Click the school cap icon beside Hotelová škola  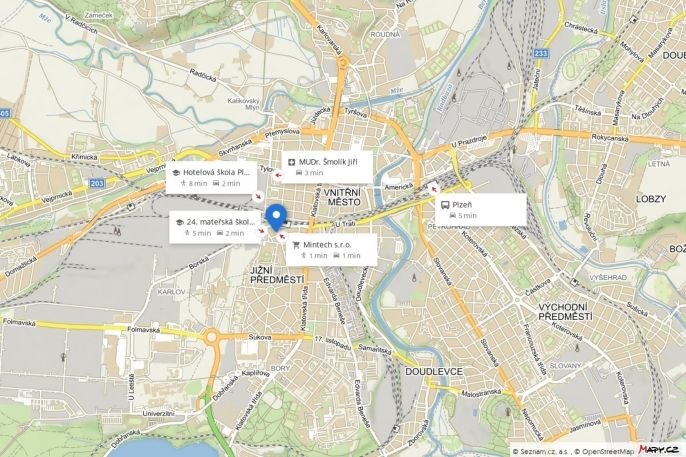tap(176, 173)
